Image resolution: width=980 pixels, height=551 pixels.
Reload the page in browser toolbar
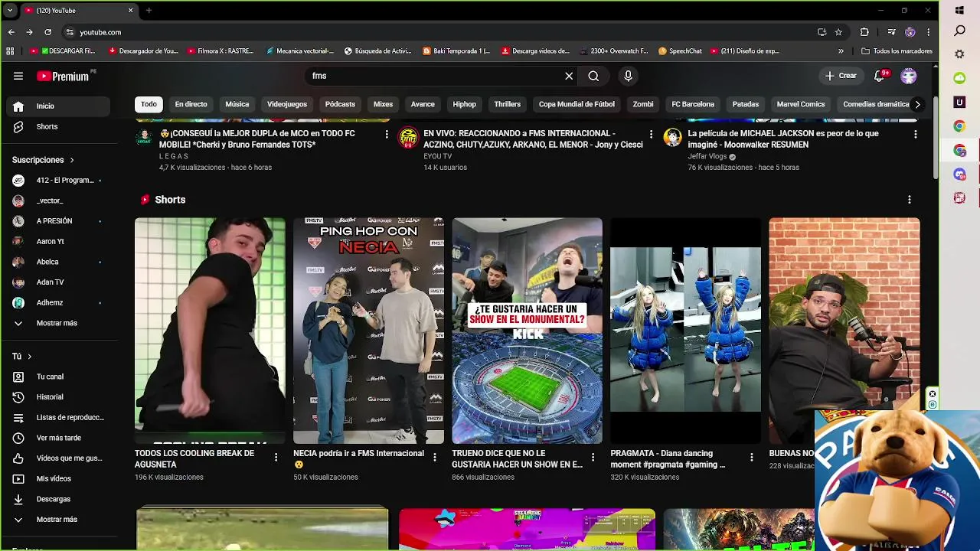(47, 32)
